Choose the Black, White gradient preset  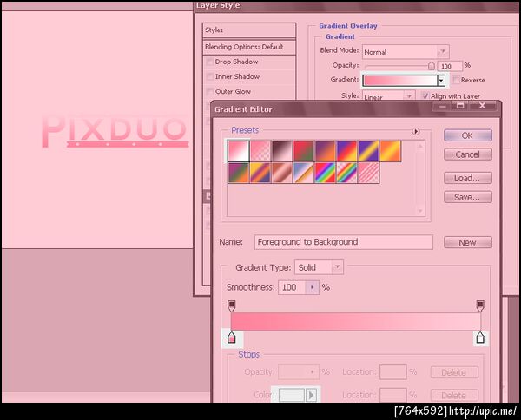tap(281, 151)
